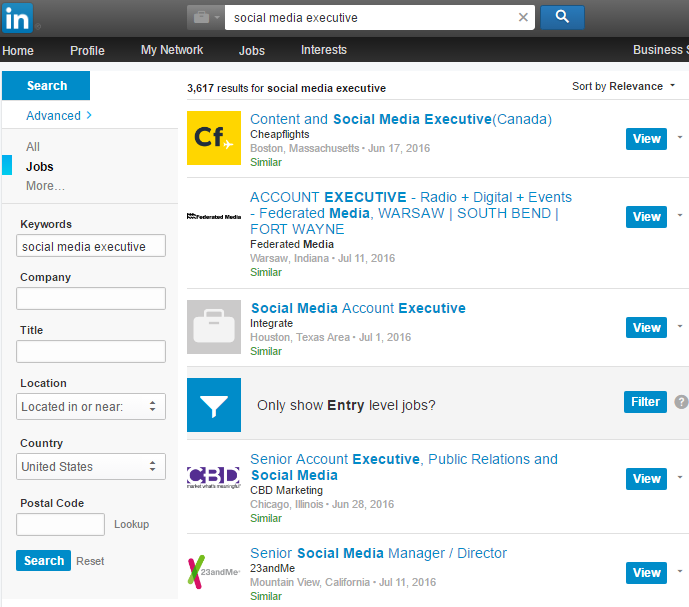View the Federated Media job
Viewport: 689px width, 607px height.
(x=646, y=217)
